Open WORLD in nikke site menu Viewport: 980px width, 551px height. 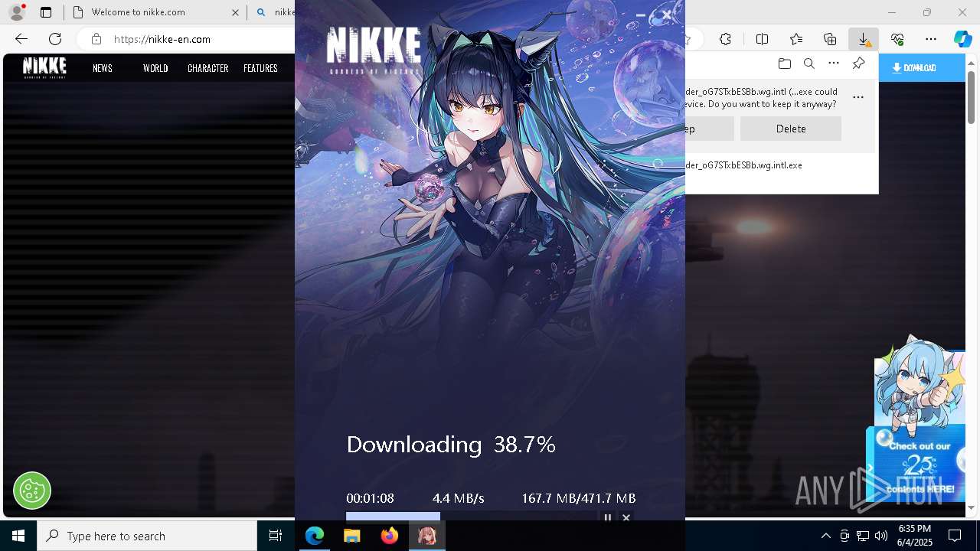155,68
